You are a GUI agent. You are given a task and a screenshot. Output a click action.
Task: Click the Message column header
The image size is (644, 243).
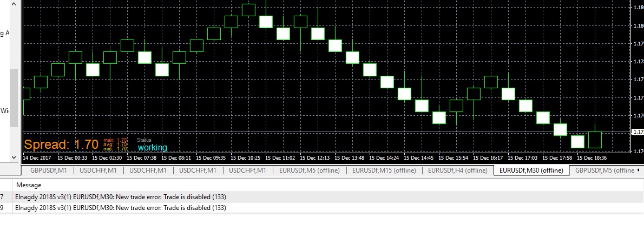tap(28, 185)
